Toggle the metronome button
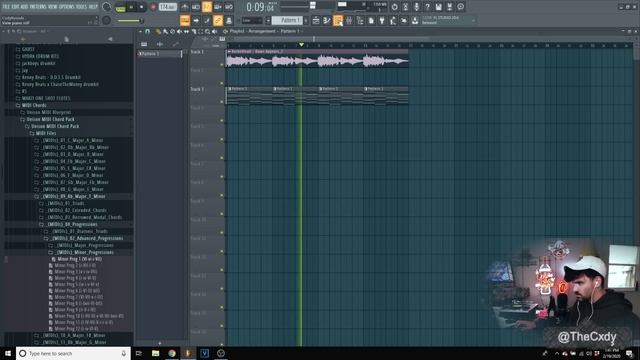Image resolution: width=640 pixels, height=360 pixels. (185, 7)
